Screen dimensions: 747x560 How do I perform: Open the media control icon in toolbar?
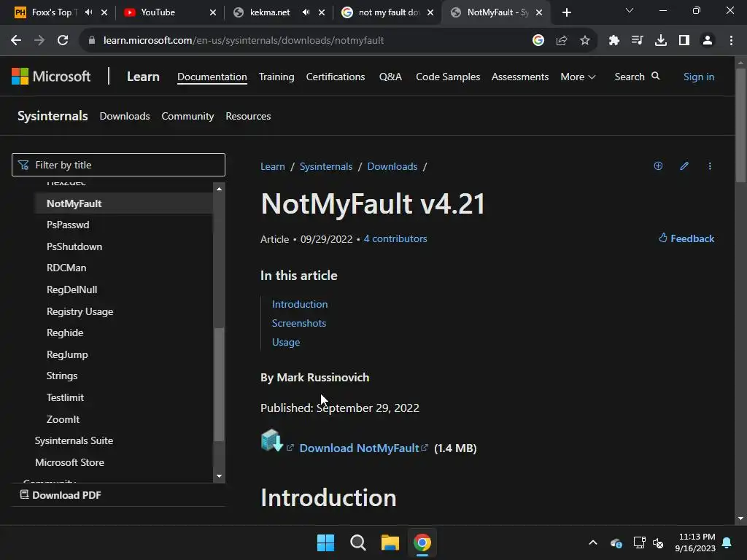(638, 41)
